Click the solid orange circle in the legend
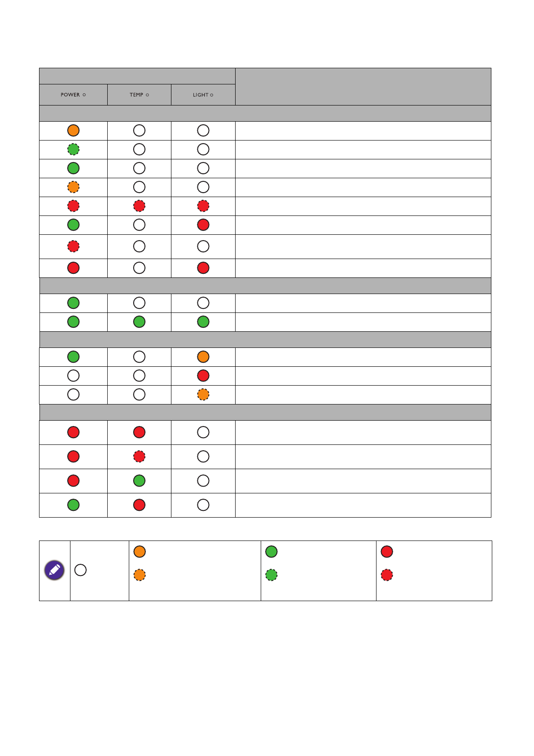The width and height of the screenshot is (534, 756). [140, 552]
